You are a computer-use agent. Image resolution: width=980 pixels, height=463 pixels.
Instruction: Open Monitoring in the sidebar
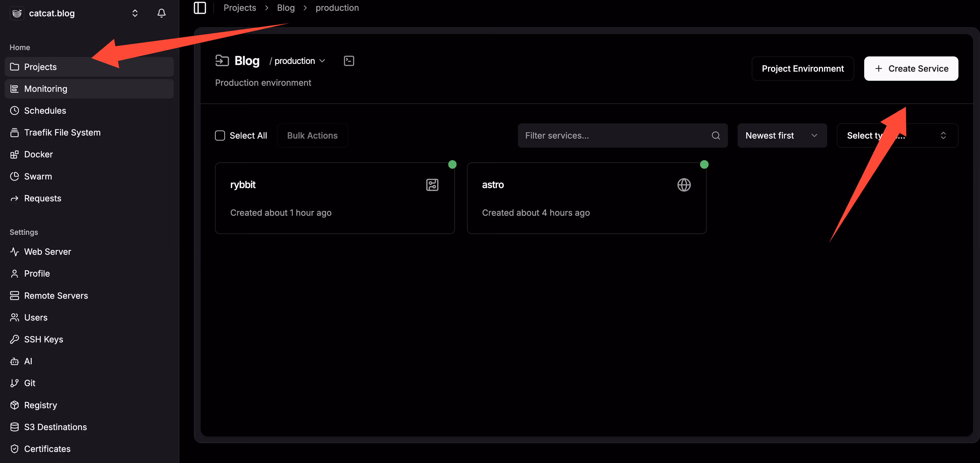[x=46, y=89]
